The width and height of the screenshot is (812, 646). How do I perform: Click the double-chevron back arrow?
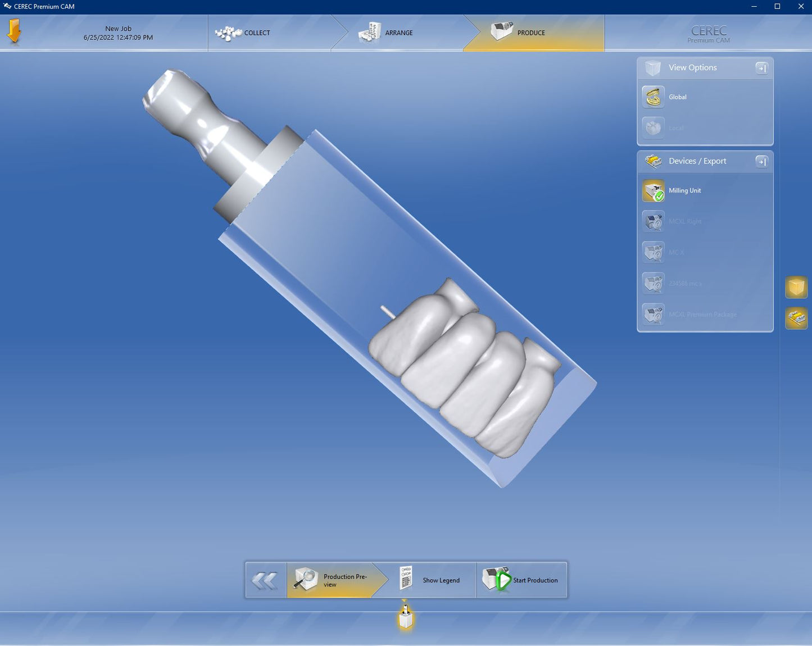[265, 580]
